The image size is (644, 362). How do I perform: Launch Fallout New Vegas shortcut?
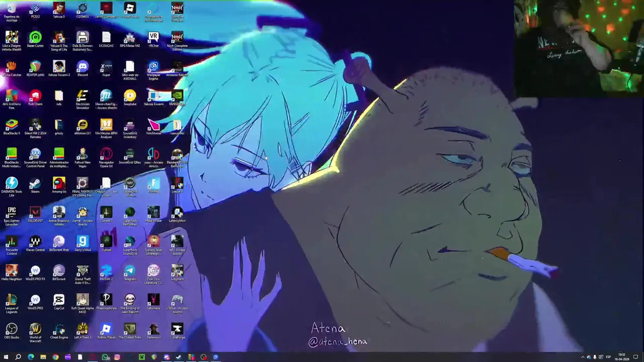click(x=83, y=158)
